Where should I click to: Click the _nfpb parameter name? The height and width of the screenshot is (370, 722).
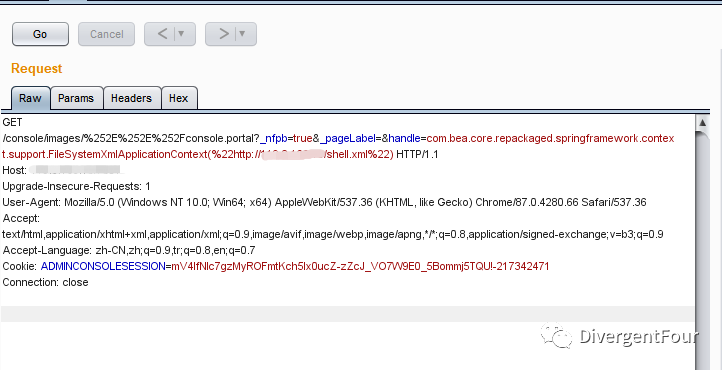[x=274, y=139]
